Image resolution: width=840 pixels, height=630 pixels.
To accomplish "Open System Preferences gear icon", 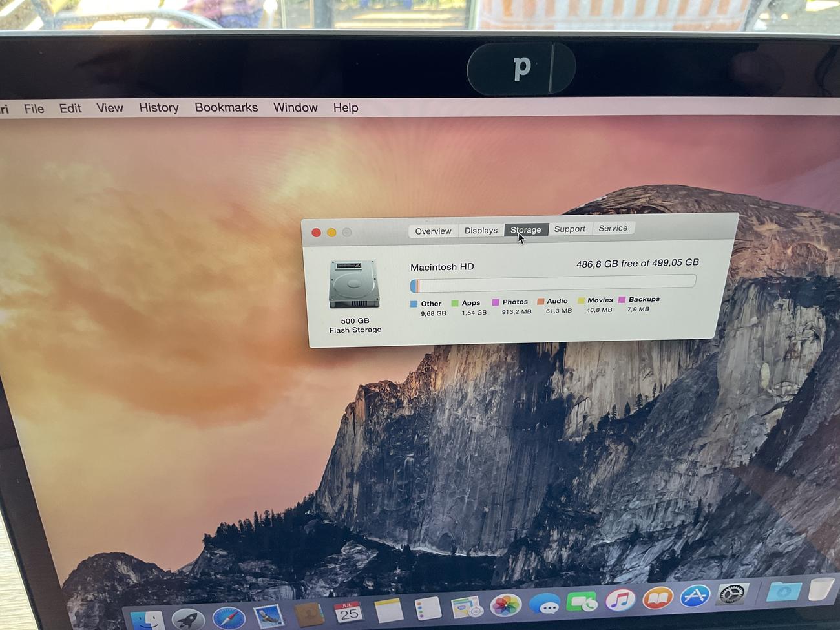I will (x=732, y=594).
